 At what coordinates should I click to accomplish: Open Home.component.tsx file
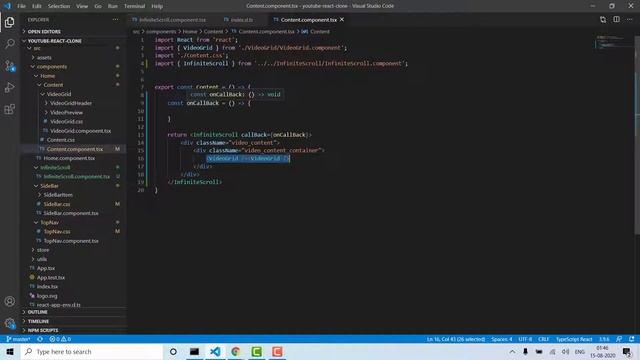coord(69,158)
